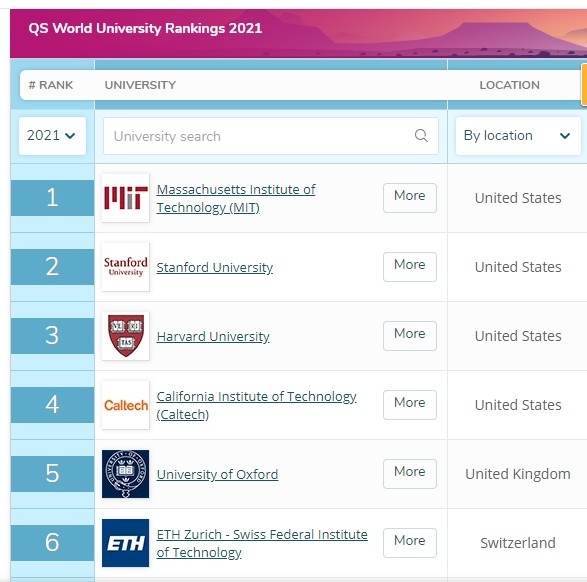Image resolution: width=587 pixels, height=582 pixels.
Task: Click the QS World University Rankings 2021 title
Action: coord(145,28)
